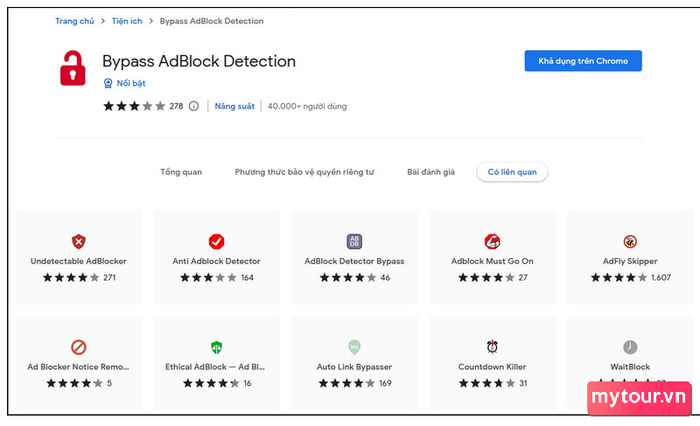Viewport: 700px width, 426px height.
Task: Click the AdFly Skipper bee icon
Action: (x=630, y=242)
